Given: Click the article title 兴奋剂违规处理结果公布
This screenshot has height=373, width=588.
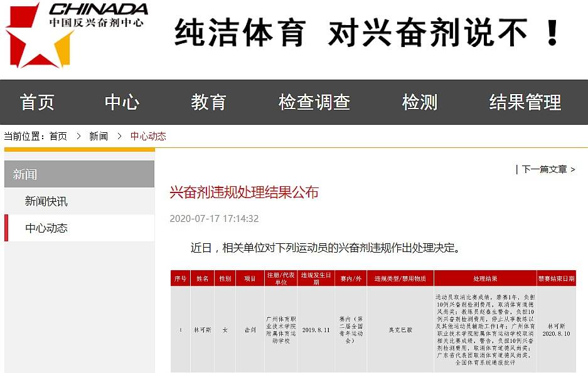Looking at the screenshot, I should (244, 192).
